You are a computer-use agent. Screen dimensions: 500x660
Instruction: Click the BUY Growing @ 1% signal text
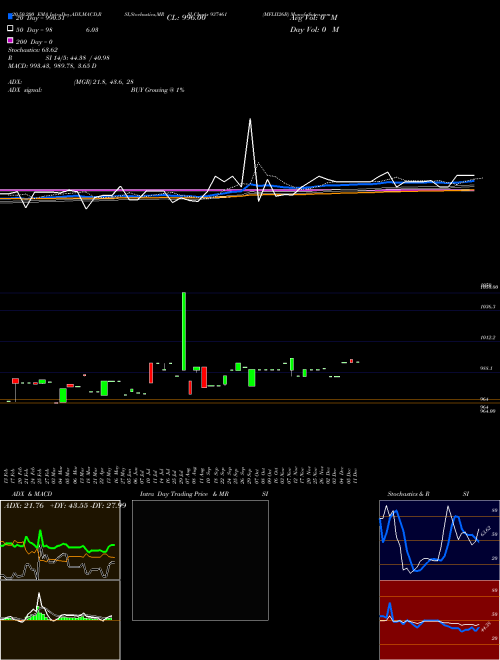(157, 90)
